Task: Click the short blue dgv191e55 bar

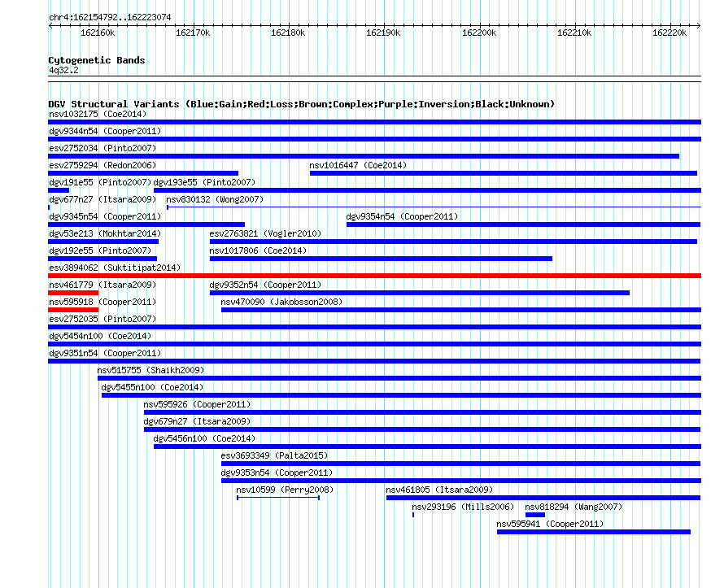Action: [x=59, y=190]
